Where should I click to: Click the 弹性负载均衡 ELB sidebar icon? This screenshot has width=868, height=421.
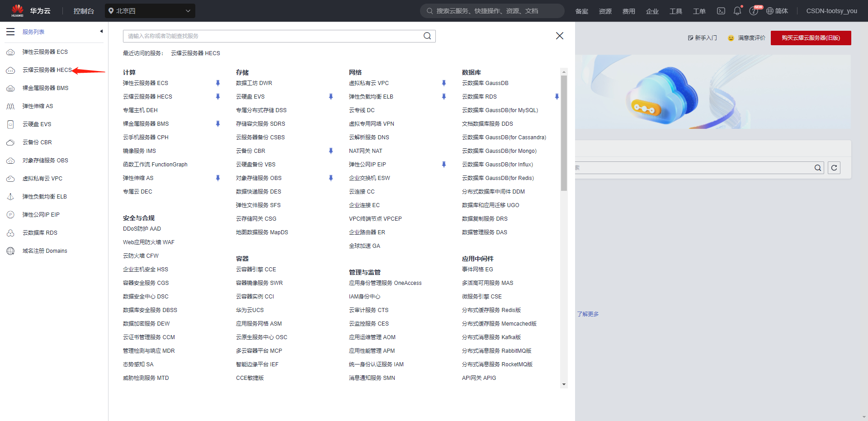(x=10, y=197)
